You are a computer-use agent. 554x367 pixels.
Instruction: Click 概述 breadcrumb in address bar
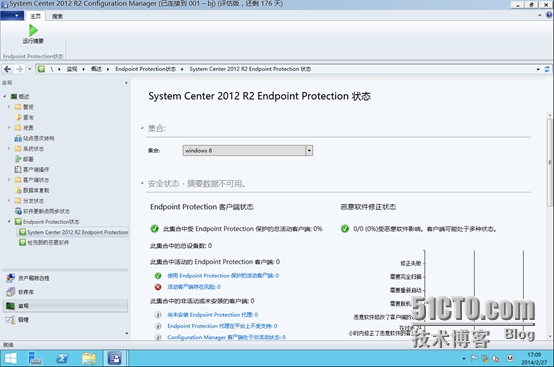coord(96,69)
